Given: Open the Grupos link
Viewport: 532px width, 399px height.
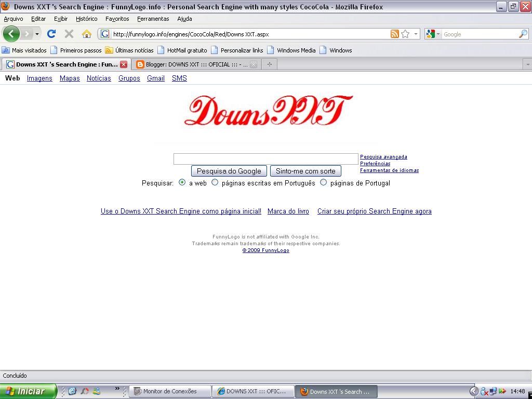Looking at the screenshot, I should 129,78.
